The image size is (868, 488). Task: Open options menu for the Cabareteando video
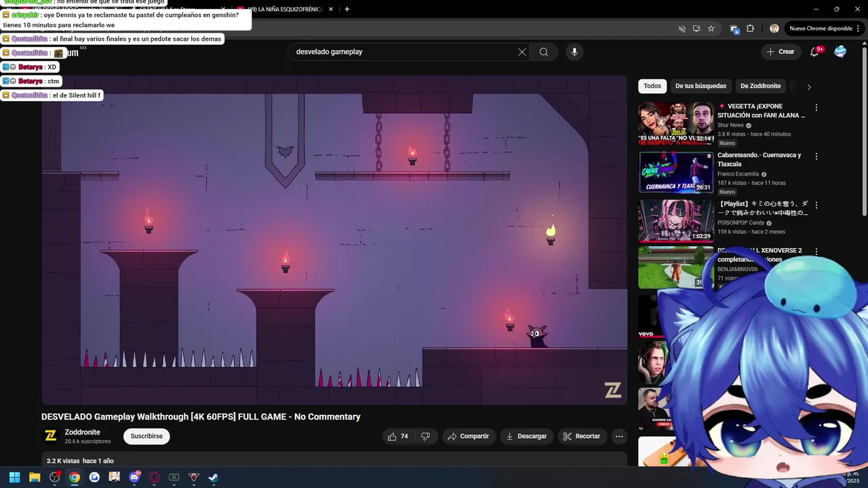(x=816, y=157)
